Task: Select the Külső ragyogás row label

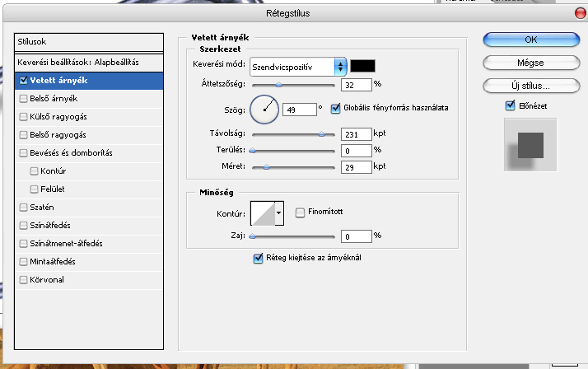Action: click(58, 117)
